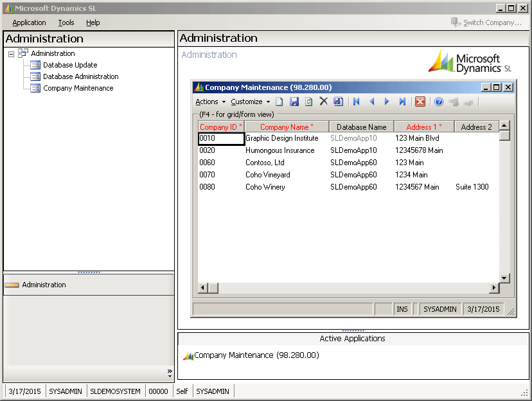Go to the first record
This screenshot has width=532, height=401.
(356, 102)
